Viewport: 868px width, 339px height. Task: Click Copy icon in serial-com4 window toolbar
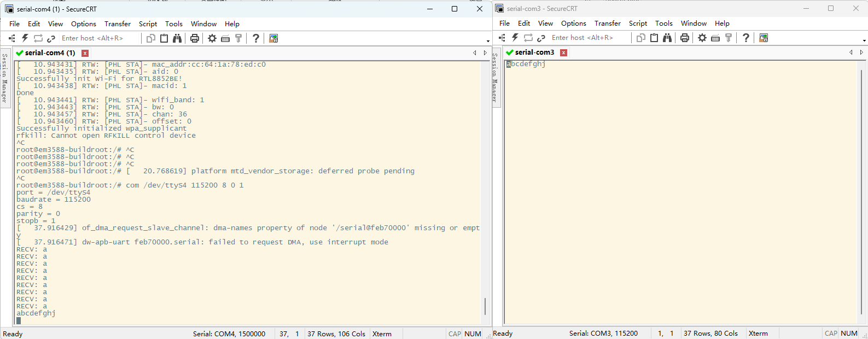point(151,38)
